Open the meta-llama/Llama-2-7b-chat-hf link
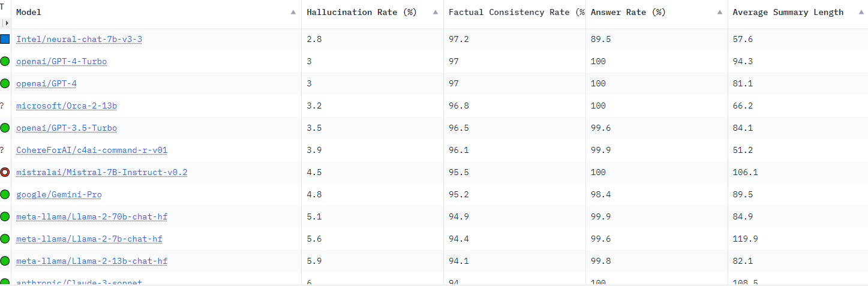The image size is (868, 286). [89, 239]
